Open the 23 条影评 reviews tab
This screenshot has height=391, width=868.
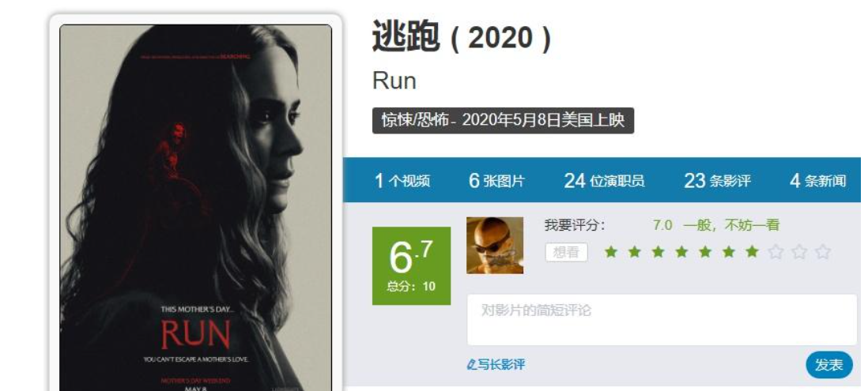[x=718, y=180]
